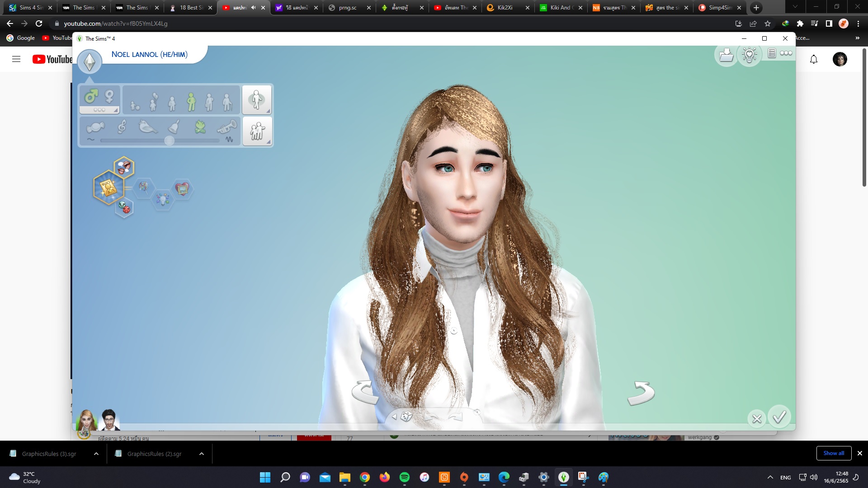
Task: Choose the teen age icon
Action: click(x=172, y=103)
